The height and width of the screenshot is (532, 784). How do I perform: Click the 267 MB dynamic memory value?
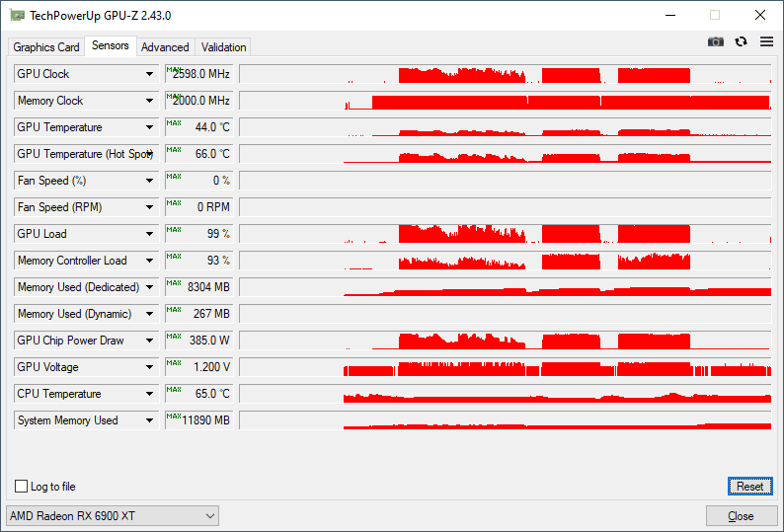pos(199,314)
